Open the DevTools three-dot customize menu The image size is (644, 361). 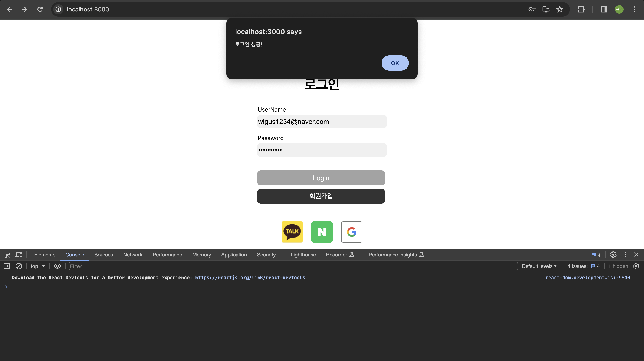coord(625,255)
